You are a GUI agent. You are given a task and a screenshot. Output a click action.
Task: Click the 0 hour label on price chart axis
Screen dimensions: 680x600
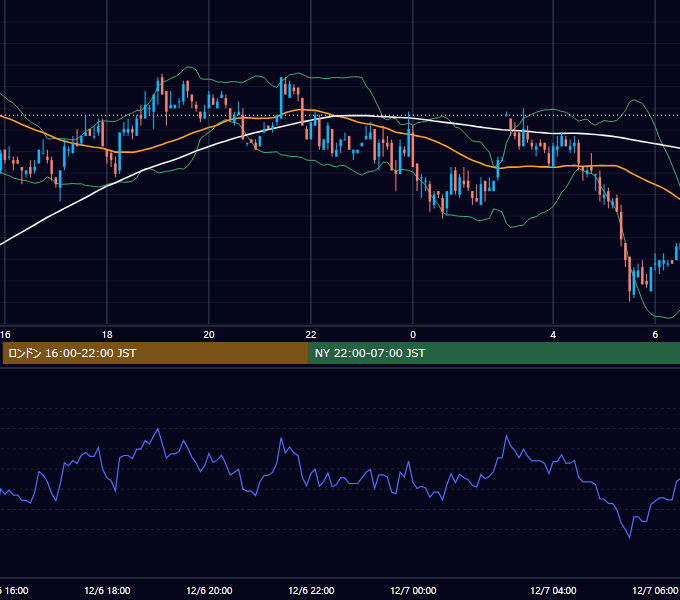coord(413,335)
